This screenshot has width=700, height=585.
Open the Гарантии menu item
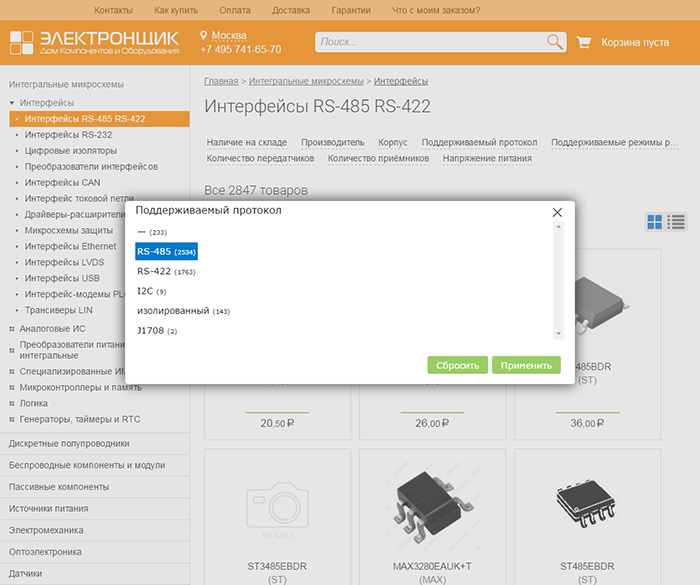pyautogui.click(x=351, y=10)
